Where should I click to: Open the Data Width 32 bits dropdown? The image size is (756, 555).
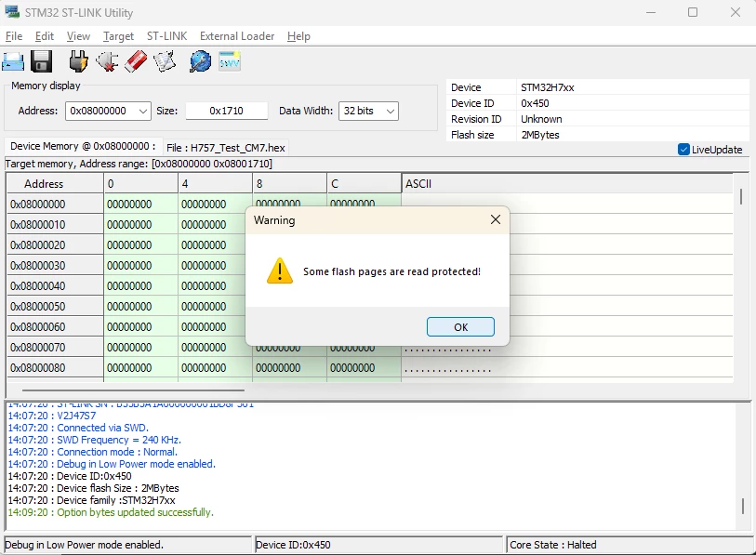coord(391,111)
